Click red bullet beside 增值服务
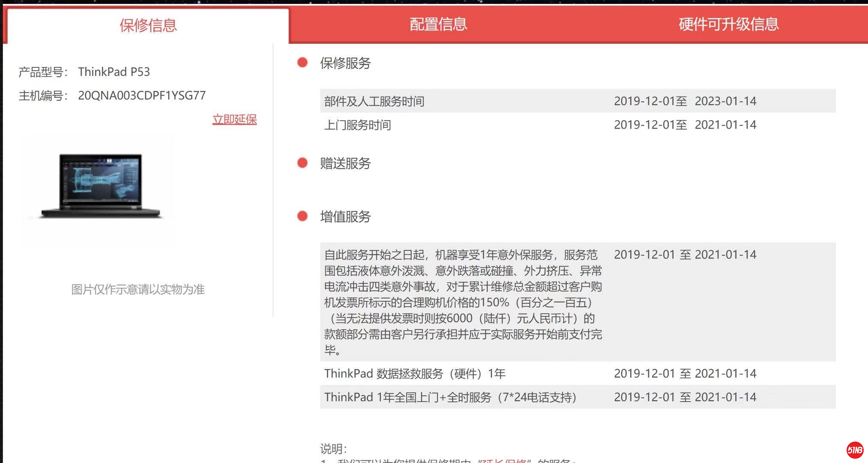The image size is (868, 463). click(302, 216)
